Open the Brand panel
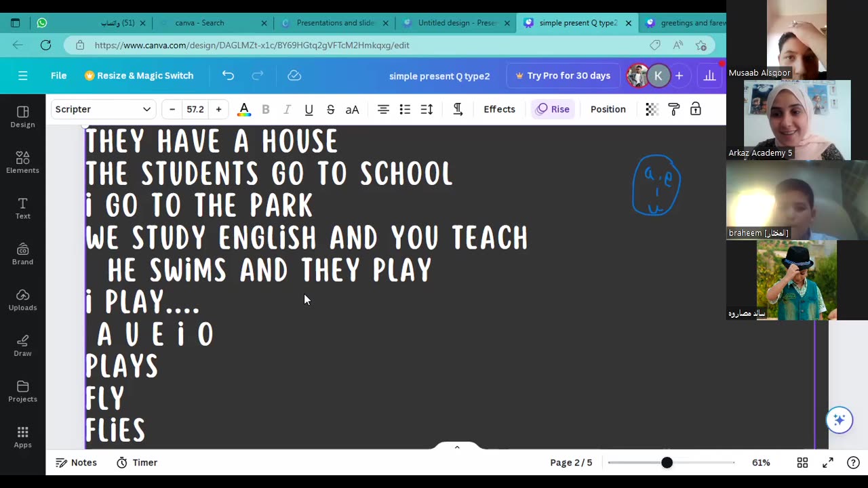This screenshot has height=488, width=868. (x=22, y=254)
